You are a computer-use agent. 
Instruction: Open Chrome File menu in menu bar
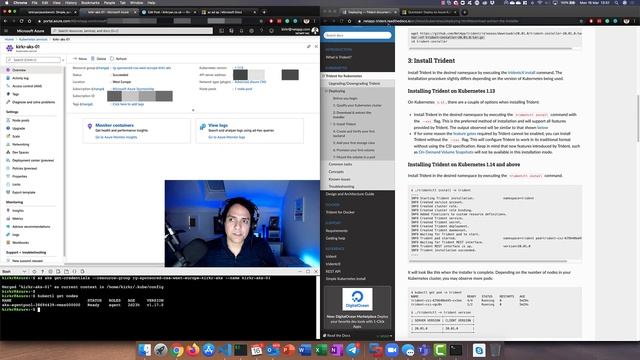[35, 2]
